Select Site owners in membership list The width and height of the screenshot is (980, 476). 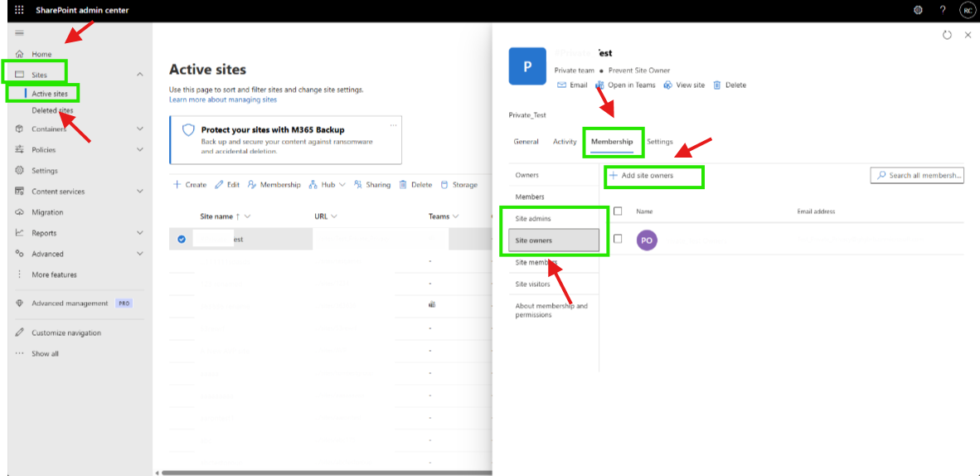tap(554, 240)
